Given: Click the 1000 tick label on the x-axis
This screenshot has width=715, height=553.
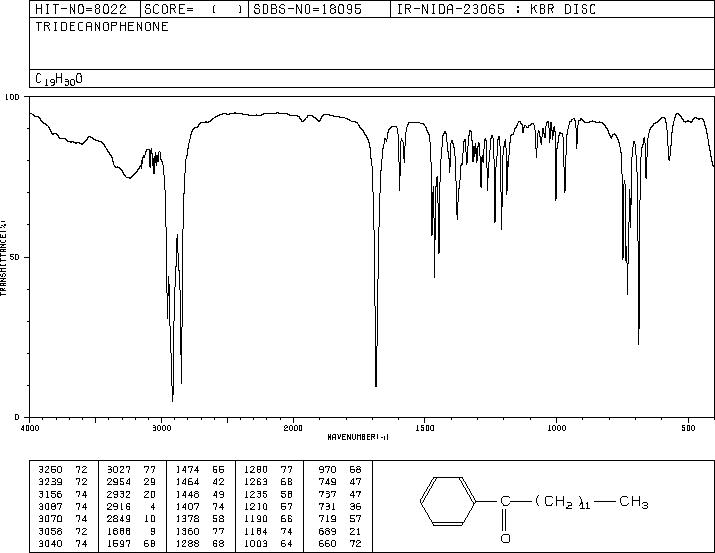Looking at the screenshot, I should (557, 428).
